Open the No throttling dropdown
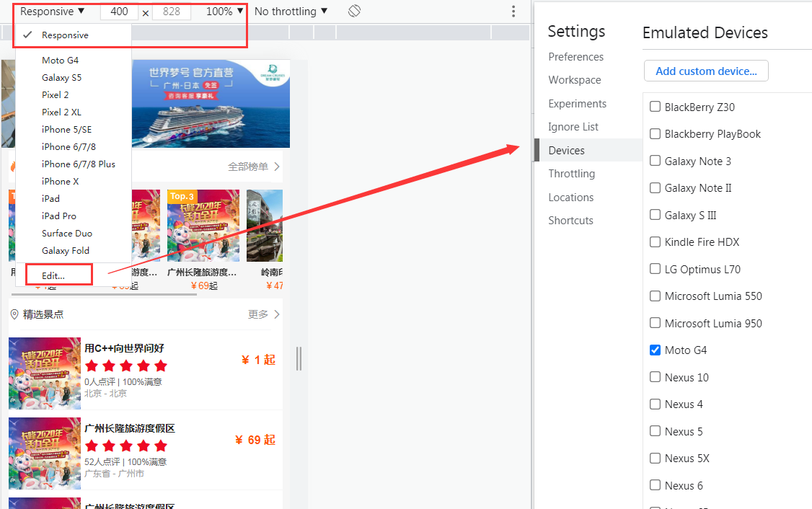Image resolution: width=812 pixels, height=509 pixels. (x=291, y=12)
